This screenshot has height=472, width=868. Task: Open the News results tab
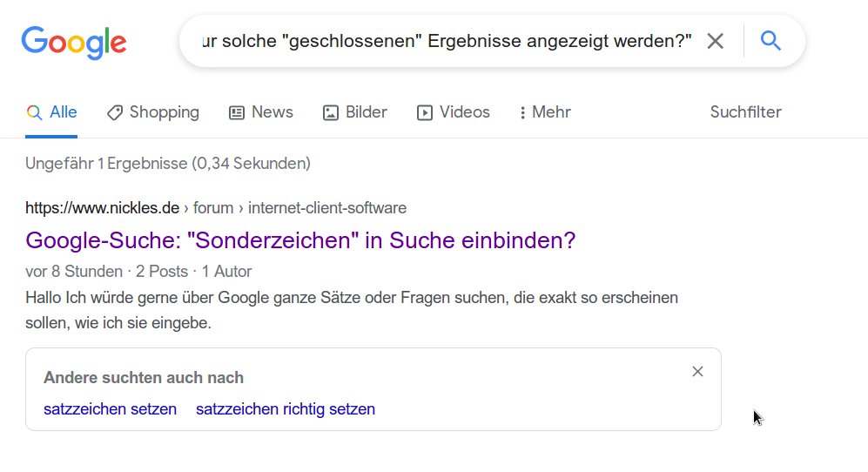pos(261,112)
